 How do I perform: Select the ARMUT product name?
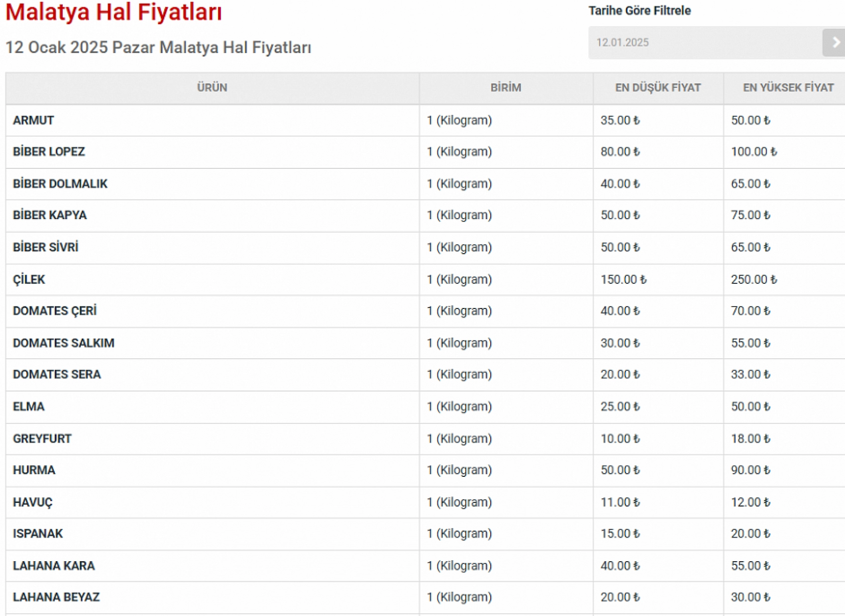pos(33,121)
